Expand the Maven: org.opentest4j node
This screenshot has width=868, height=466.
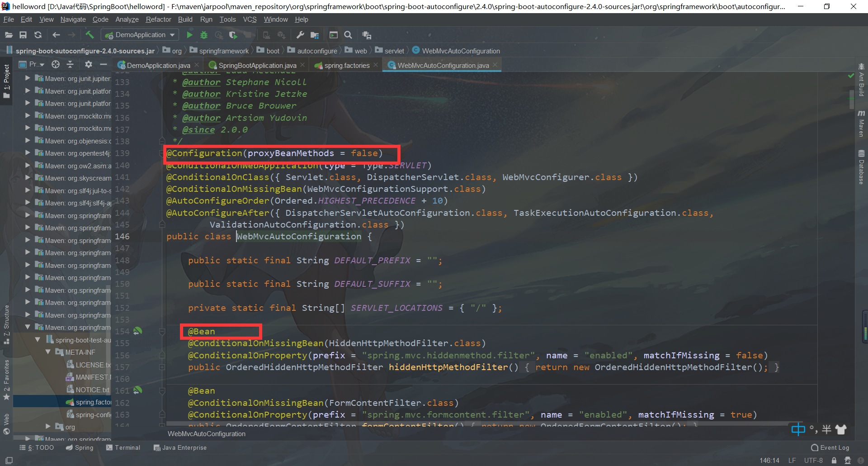point(28,153)
